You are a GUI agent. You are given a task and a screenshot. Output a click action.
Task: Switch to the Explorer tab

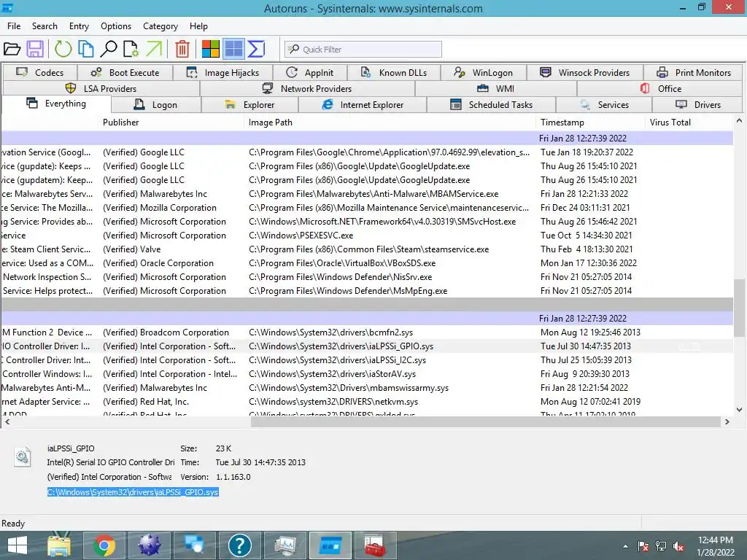tap(250, 105)
